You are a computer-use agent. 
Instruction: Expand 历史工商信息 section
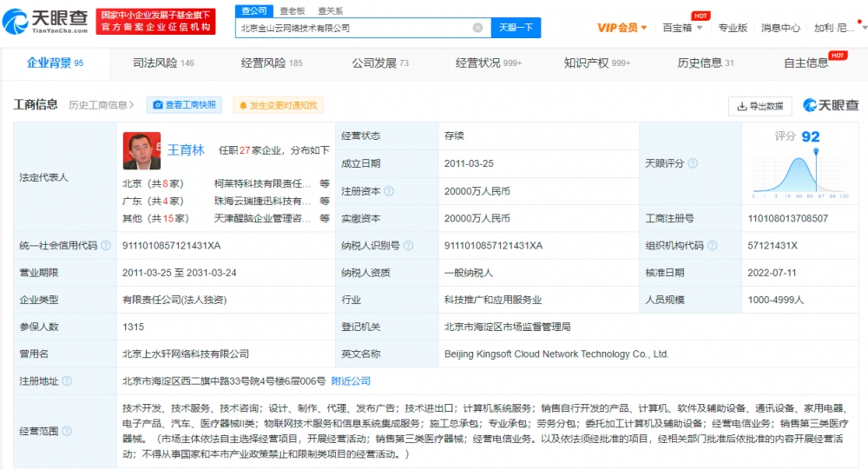click(x=102, y=105)
